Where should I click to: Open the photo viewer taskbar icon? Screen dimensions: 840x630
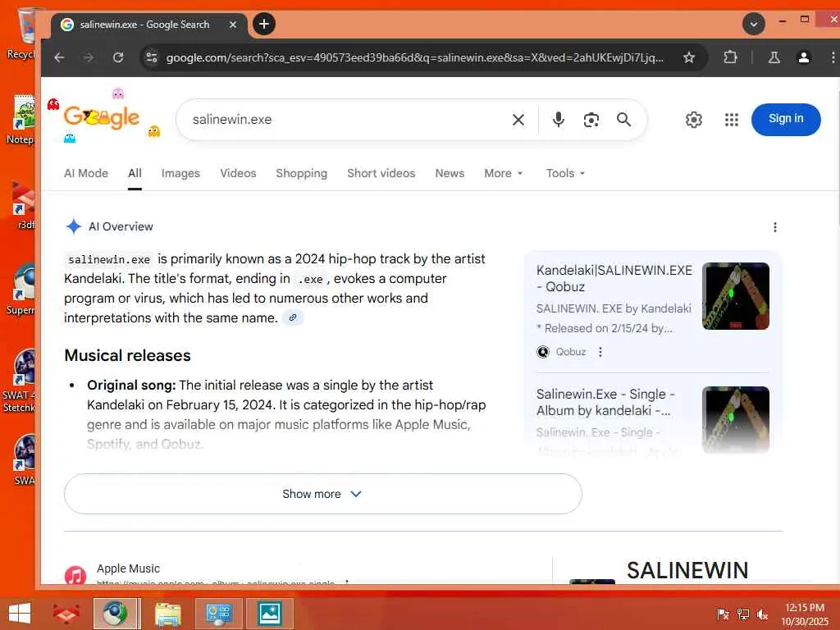269,614
